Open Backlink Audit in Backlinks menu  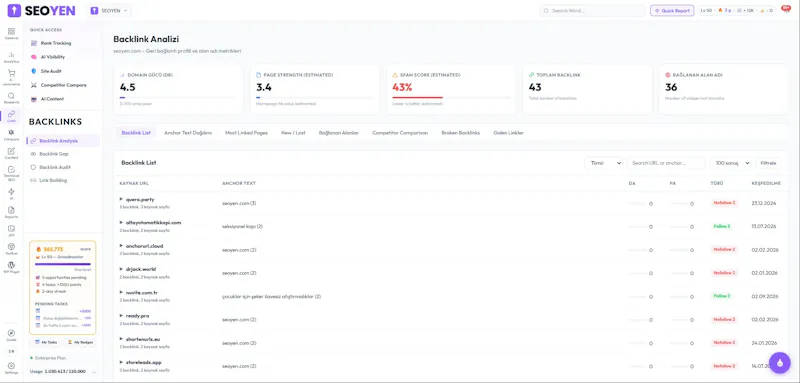55,167
